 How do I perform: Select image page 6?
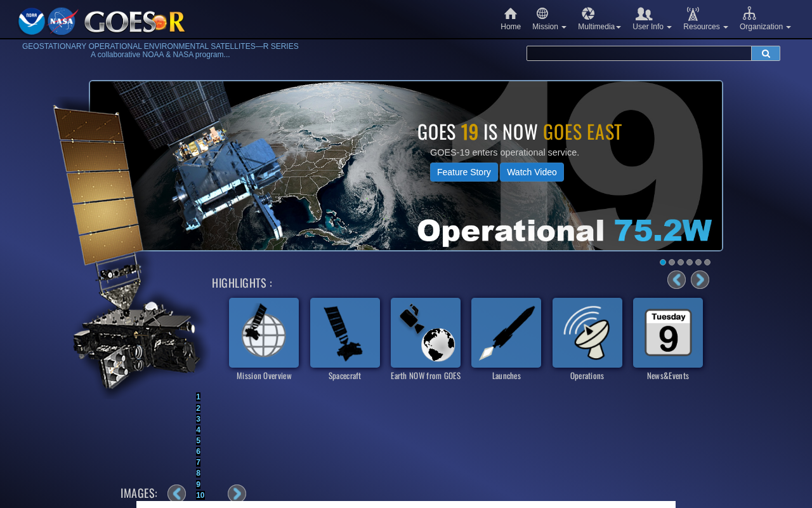tap(199, 451)
